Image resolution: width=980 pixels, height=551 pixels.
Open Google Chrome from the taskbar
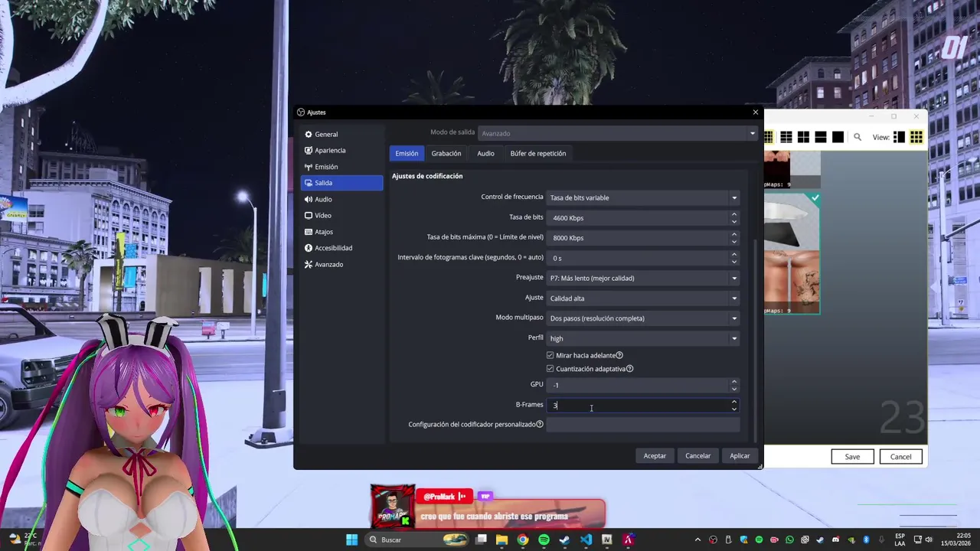(522, 540)
